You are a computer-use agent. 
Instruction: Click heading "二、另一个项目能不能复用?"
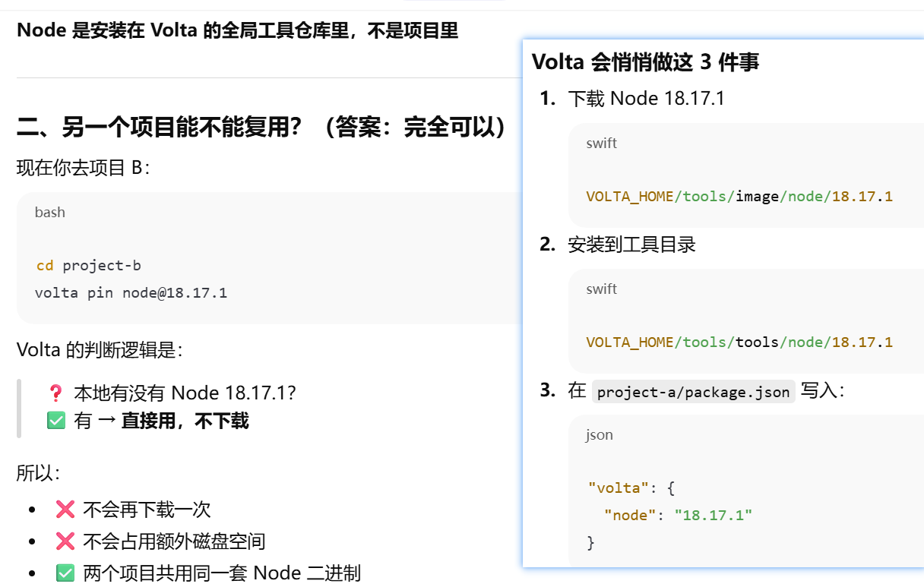tap(159, 127)
